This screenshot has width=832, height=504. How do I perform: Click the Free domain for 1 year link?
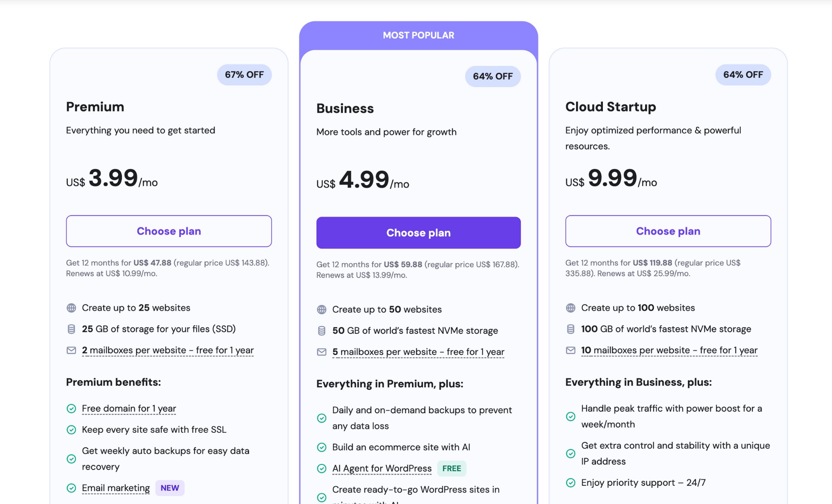coord(128,408)
